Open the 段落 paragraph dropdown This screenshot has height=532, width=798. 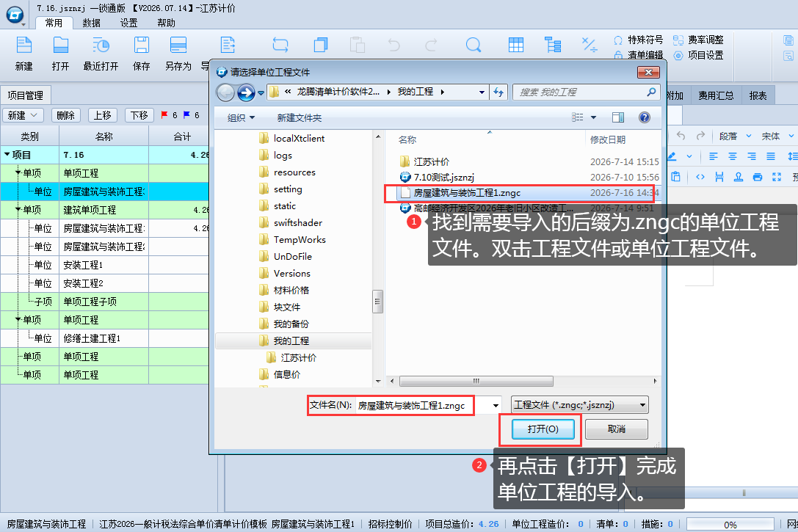point(735,136)
